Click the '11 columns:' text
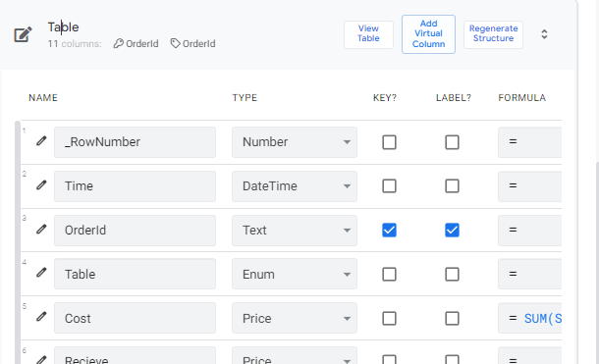The height and width of the screenshot is (364, 599). tap(75, 44)
